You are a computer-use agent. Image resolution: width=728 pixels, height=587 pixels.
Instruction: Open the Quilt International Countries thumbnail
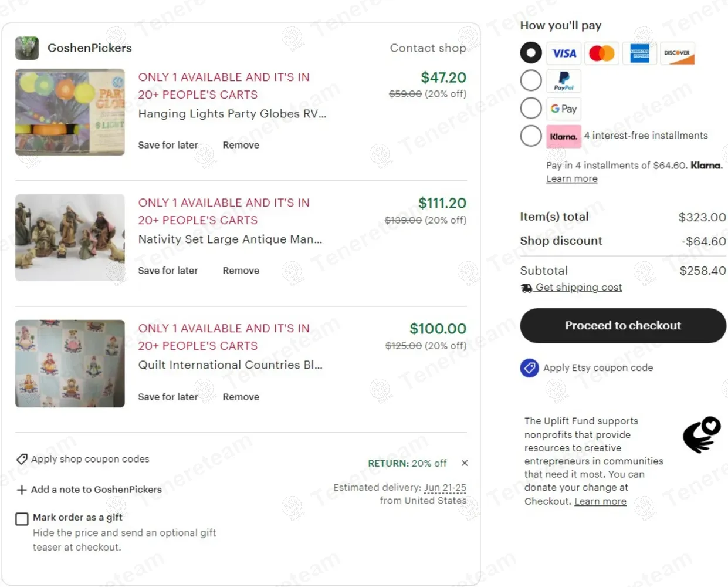(70, 363)
